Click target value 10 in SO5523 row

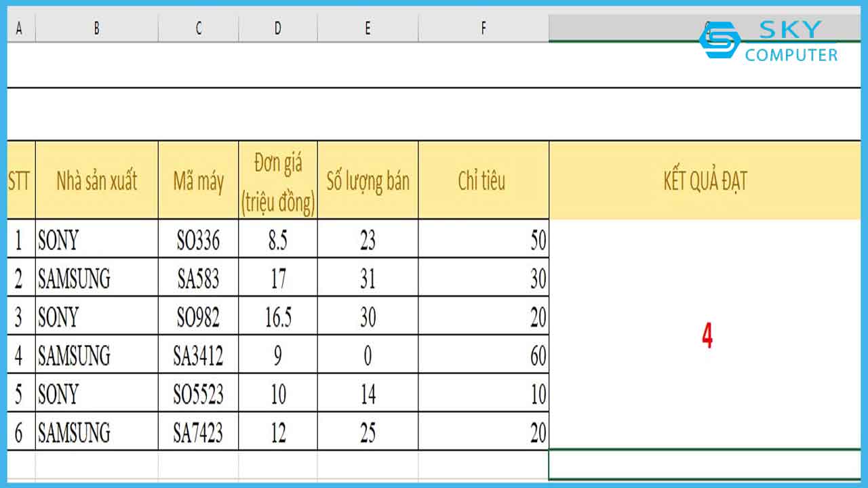pyautogui.click(x=484, y=393)
